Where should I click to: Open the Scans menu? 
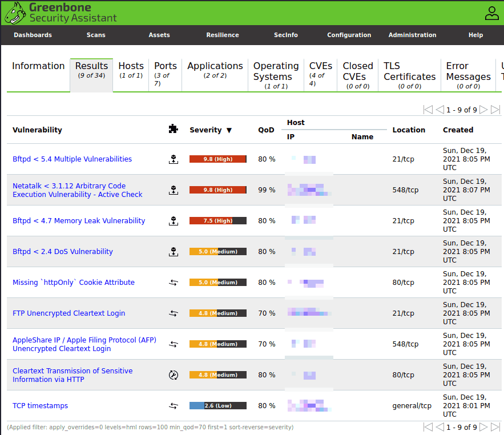[96, 35]
